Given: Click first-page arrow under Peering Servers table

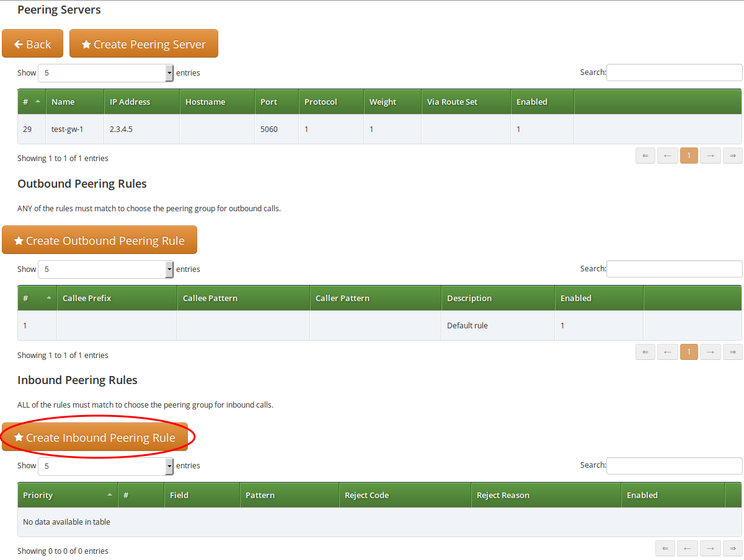Looking at the screenshot, I should 645,155.
